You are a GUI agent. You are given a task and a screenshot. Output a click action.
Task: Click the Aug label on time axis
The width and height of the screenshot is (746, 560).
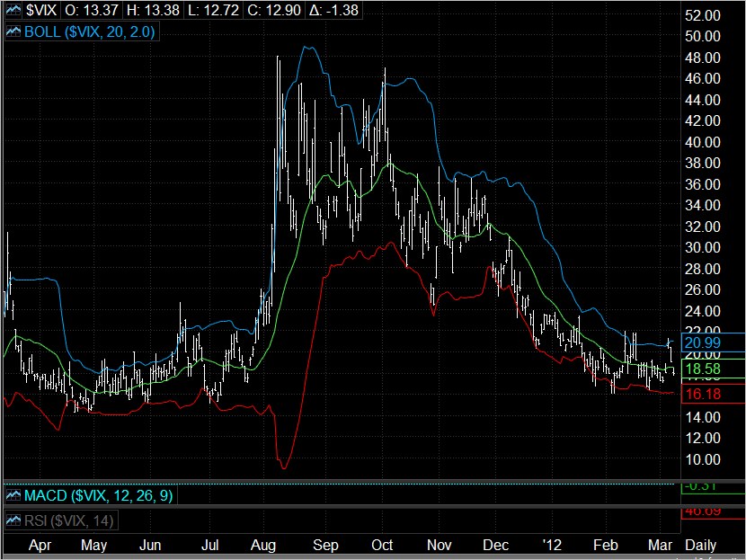(x=263, y=545)
